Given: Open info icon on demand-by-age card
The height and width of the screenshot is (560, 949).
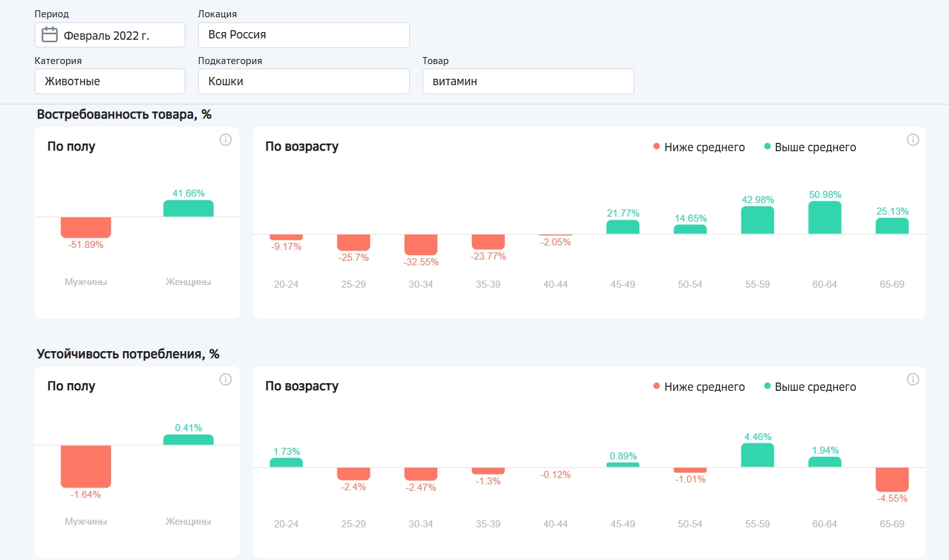Looking at the screenshot, I should (x=913, y=140).
